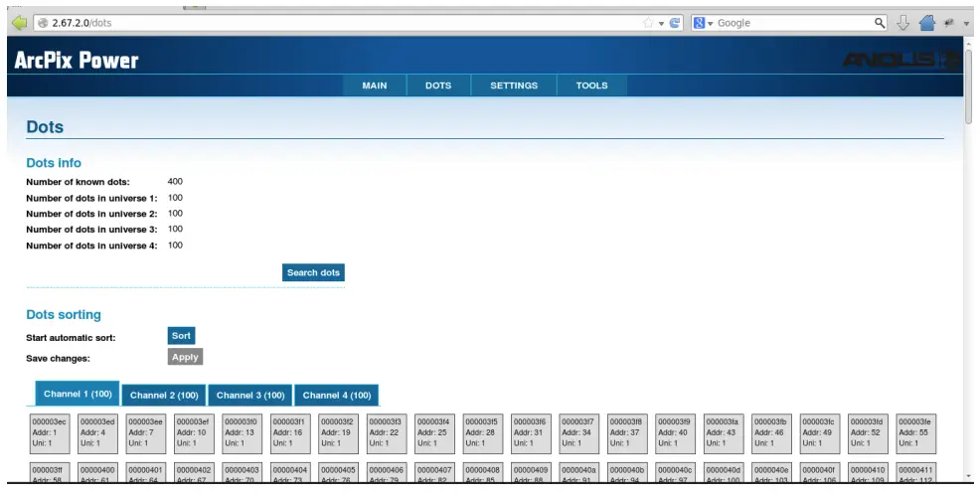Go to browser home page icon
This screenshot has width=980, height=495.
coord(927,23)
